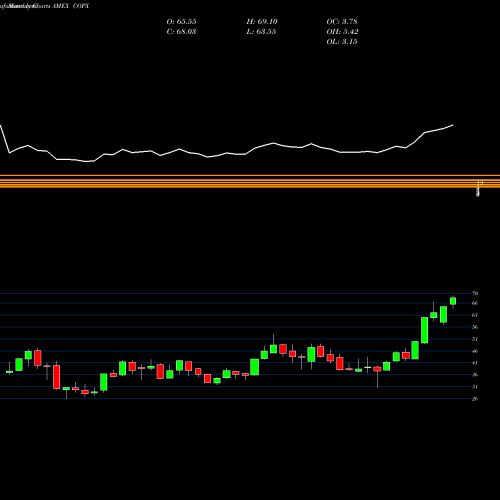Click the close price value C: 68.03
The height and width of the screenshot is (500, 500).
tap(181, 32)
